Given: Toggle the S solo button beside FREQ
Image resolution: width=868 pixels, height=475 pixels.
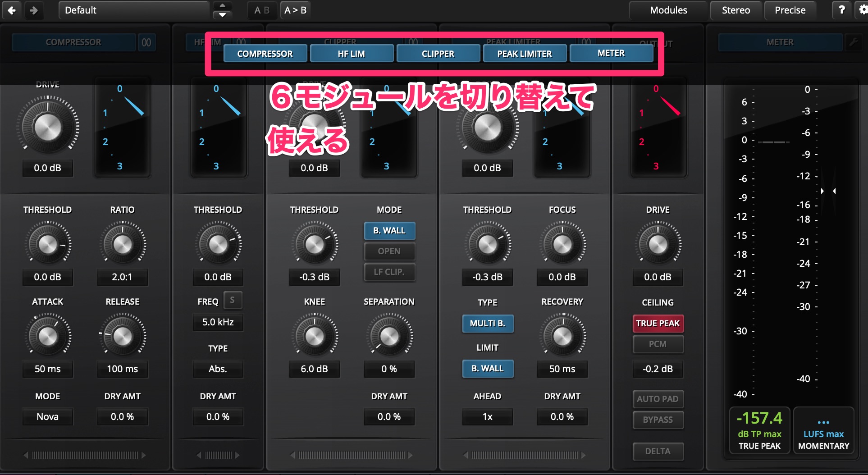Looking at the screenshot, I should click(233, 300).
